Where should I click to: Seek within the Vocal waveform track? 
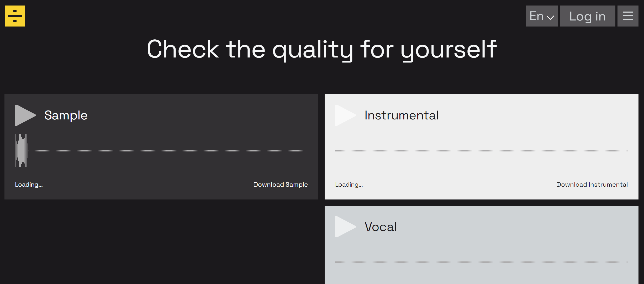pos(481,262)
